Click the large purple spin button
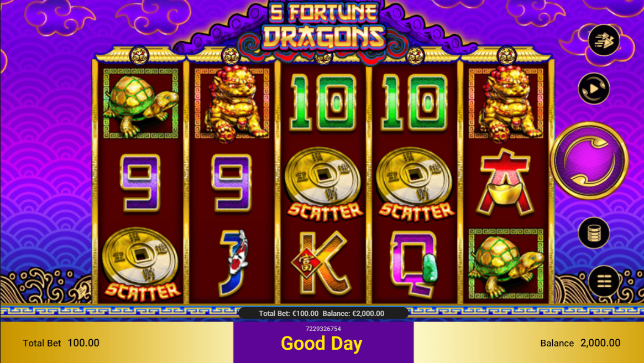Viewport: 644px width, 363px height. [x=589, y=160]
